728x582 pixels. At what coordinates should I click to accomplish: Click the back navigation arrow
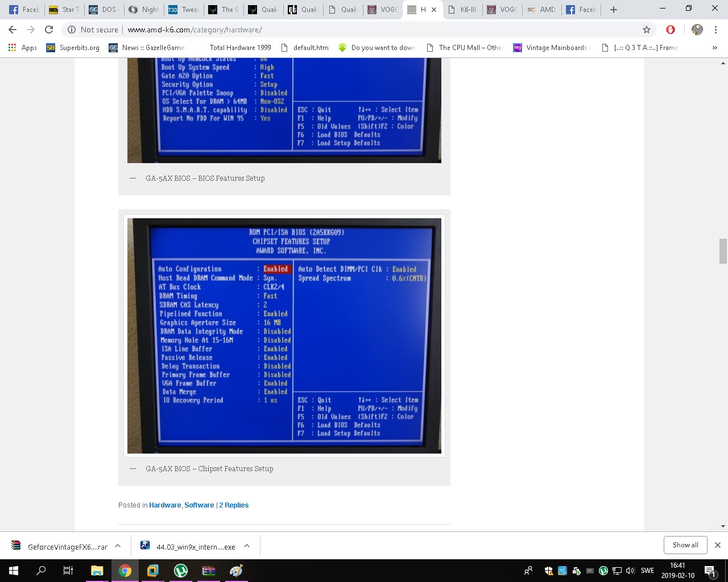click(13, 30)
